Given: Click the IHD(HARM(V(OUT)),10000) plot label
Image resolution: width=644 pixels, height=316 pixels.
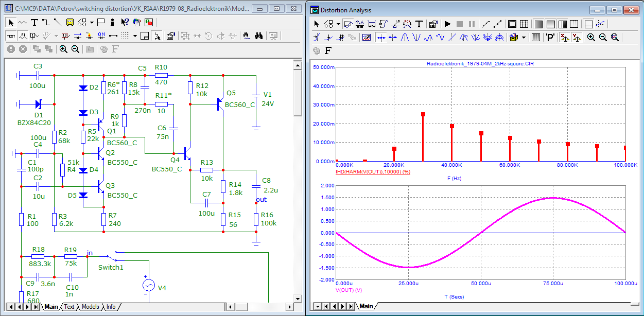Looking at the screenshot, I should click(372, 171).
